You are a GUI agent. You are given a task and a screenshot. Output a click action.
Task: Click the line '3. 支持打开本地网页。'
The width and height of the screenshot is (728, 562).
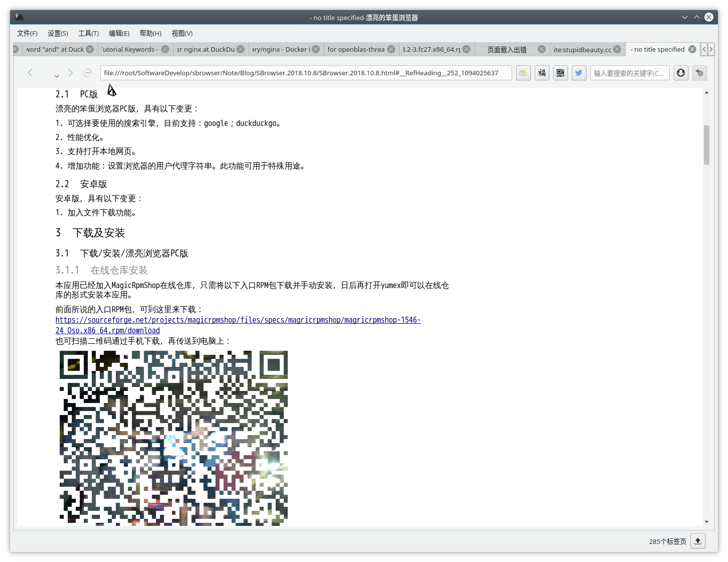pos(96,152)
